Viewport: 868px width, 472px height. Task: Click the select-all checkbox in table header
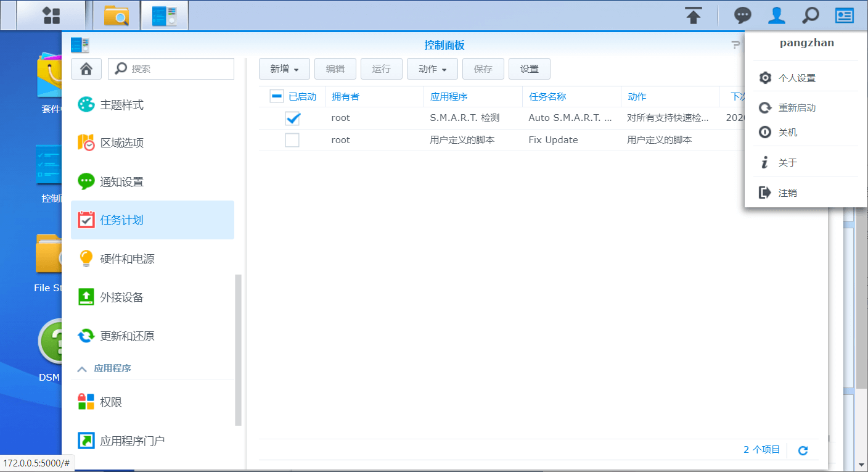[x=275, y=96]
